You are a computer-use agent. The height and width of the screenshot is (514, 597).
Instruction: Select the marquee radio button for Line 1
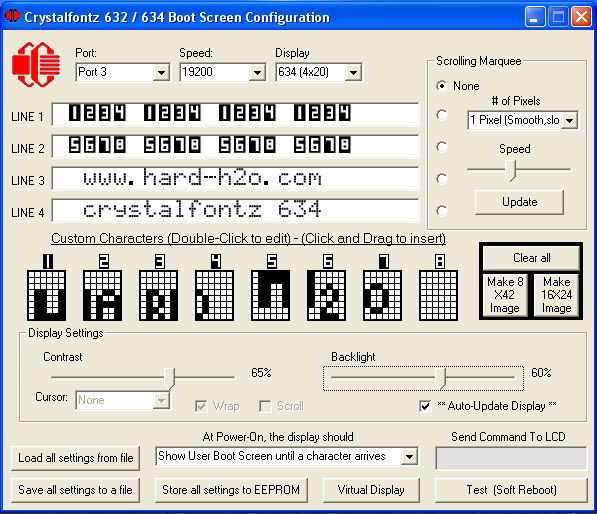pos(442,115)
